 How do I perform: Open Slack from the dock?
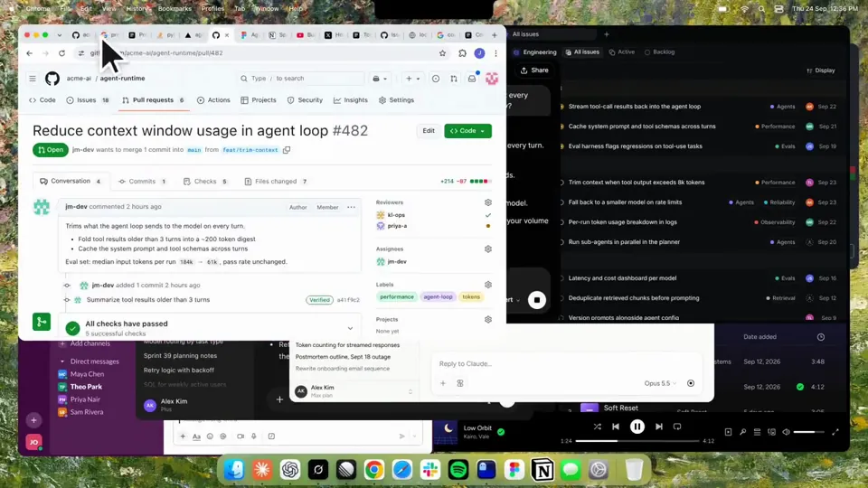click(x=429, y=470)
